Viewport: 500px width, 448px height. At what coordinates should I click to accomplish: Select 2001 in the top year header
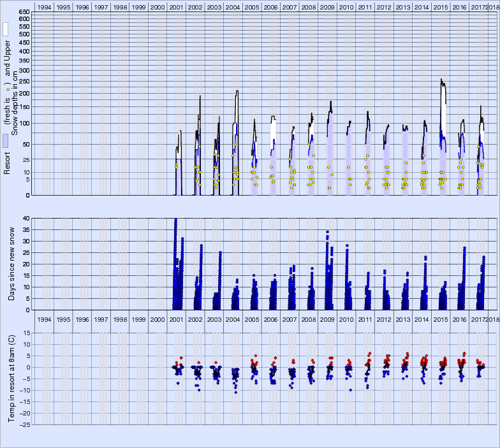[x=177, y=7]
